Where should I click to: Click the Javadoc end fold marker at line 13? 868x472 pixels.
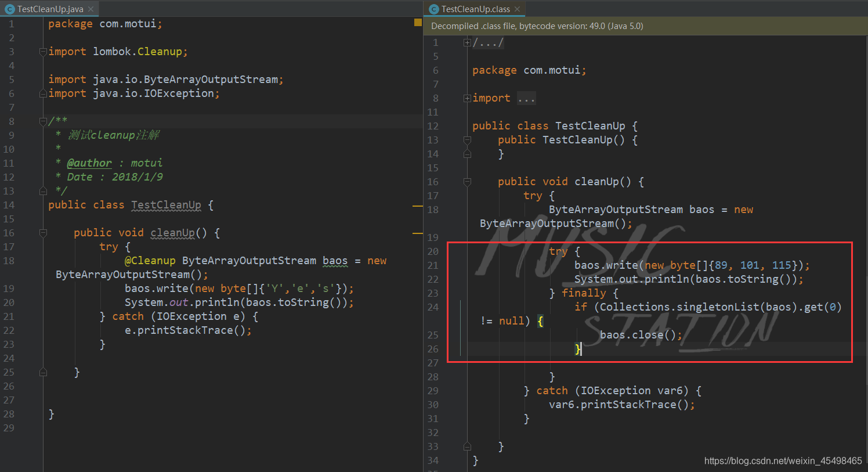pyautogui.click(x=43, y=191)
